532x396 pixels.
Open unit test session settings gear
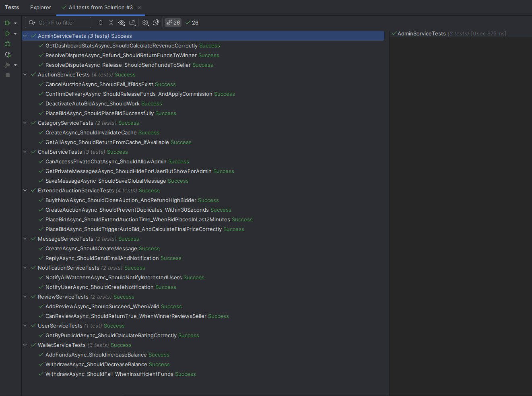coord(146,23)
